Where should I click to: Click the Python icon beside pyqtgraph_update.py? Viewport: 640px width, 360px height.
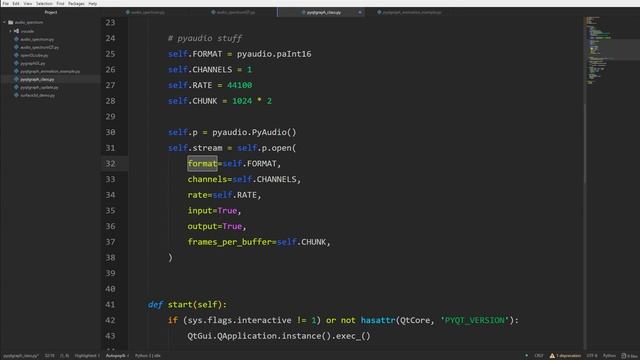[x=16, y=87]
